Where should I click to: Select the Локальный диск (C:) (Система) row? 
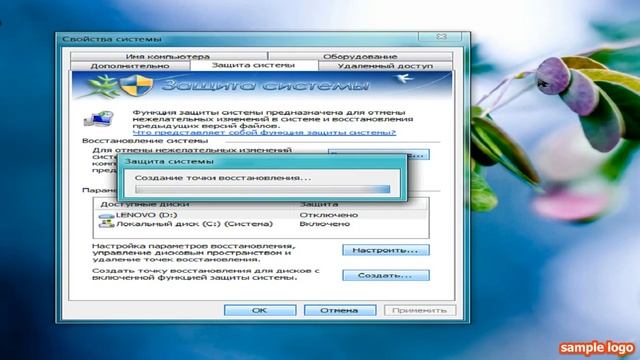pos(261,224)
